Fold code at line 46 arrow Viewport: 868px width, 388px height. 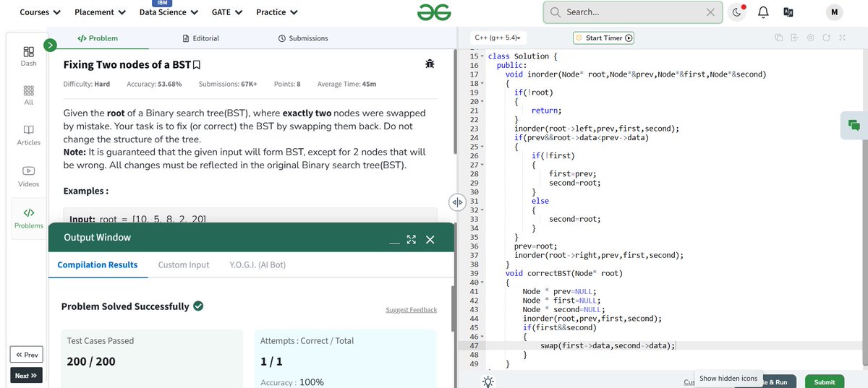tap(482, 337)
